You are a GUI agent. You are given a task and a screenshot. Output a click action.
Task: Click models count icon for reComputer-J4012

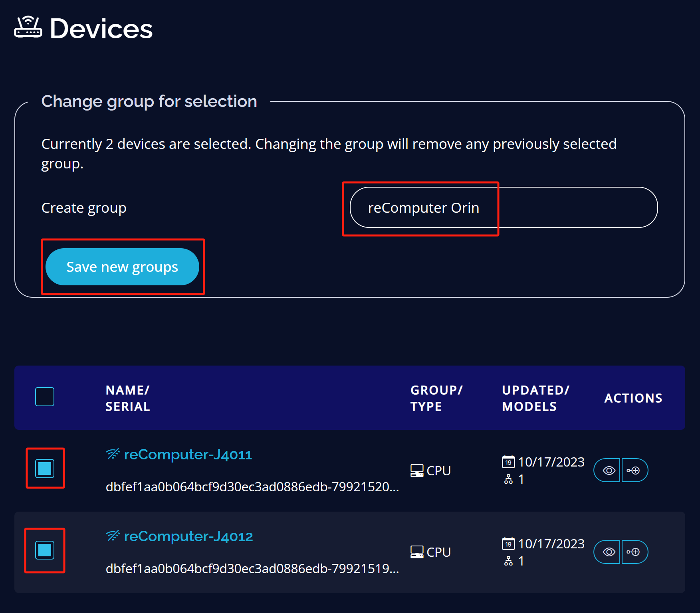pos(508,561)
